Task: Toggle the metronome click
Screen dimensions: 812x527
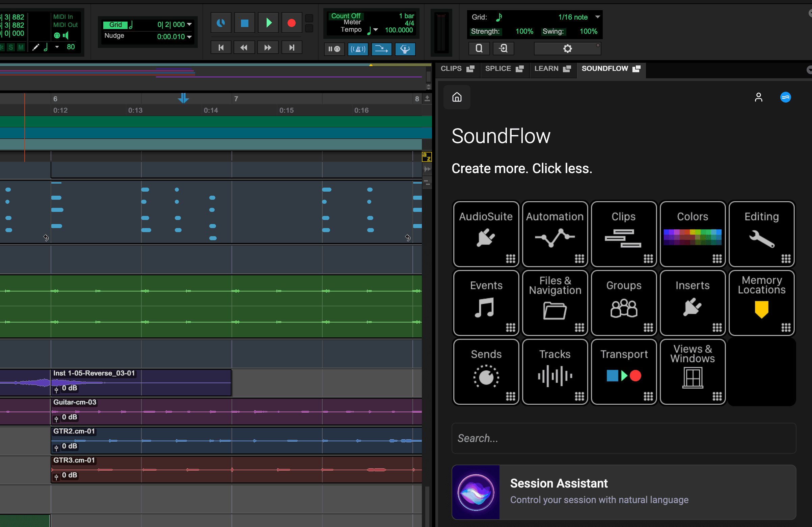Action: pos(358,49)
